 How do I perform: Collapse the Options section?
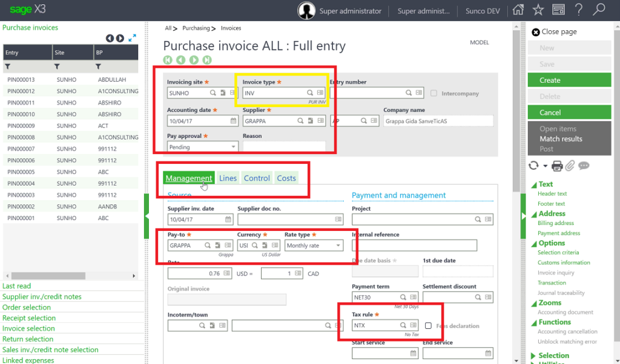coord(534,244)
